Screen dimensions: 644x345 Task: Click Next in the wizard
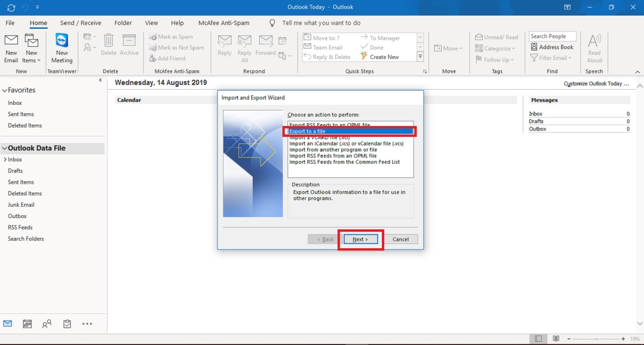point(360,239)
